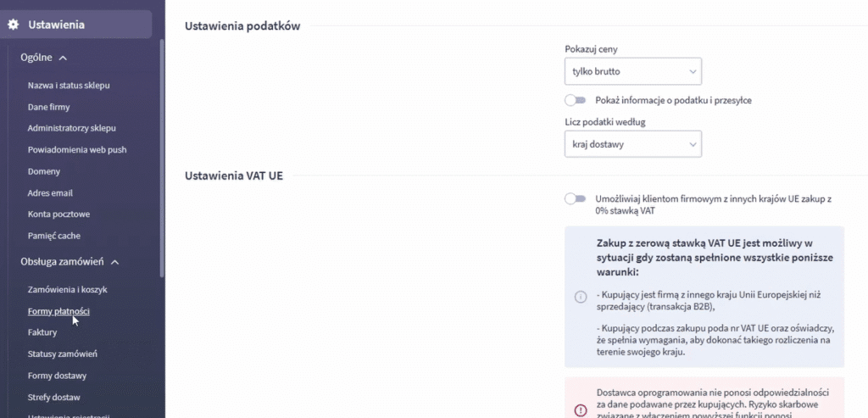
Task: Toggle 'Pokaż informacje o podatku i przesyłce'
Action: point(576,100)
